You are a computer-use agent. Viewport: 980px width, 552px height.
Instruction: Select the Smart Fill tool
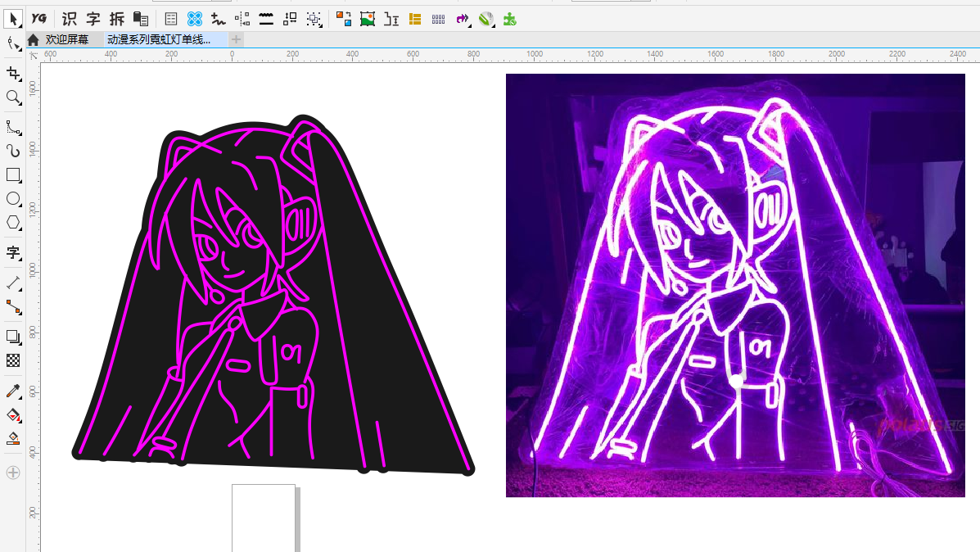(x=13, y=438)
